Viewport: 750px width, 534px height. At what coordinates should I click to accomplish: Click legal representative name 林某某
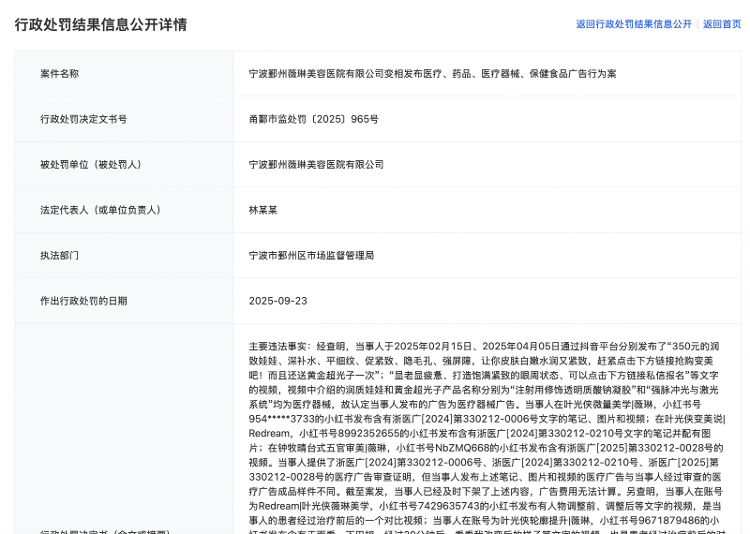[x=265, y=210]
